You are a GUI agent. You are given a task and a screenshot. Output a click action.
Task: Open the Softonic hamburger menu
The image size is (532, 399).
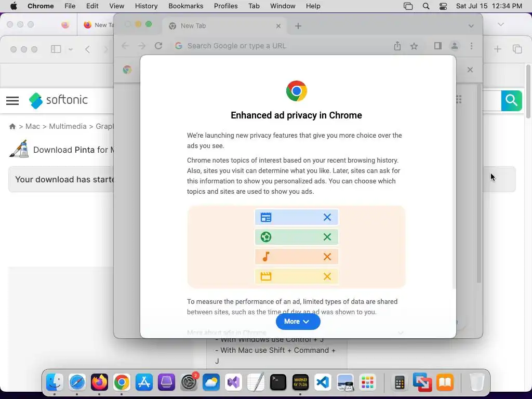click(12, 100)
